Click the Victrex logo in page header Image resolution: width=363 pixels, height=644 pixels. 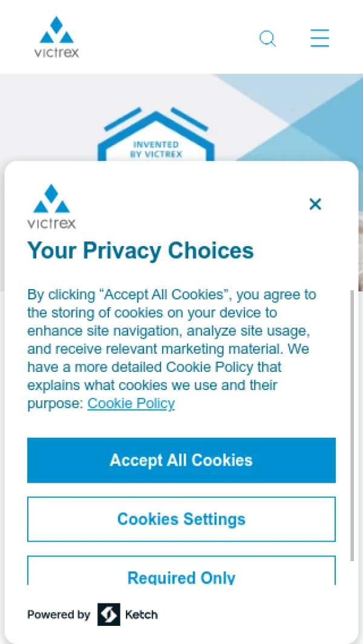click(x=57, y=37)
